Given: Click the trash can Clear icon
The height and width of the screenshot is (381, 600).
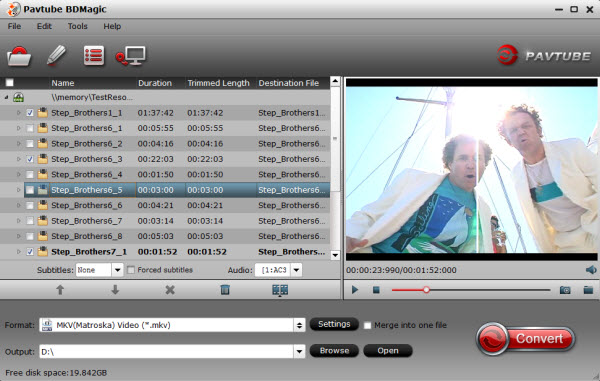Looking at the screenshot, I should pos(225,290).
